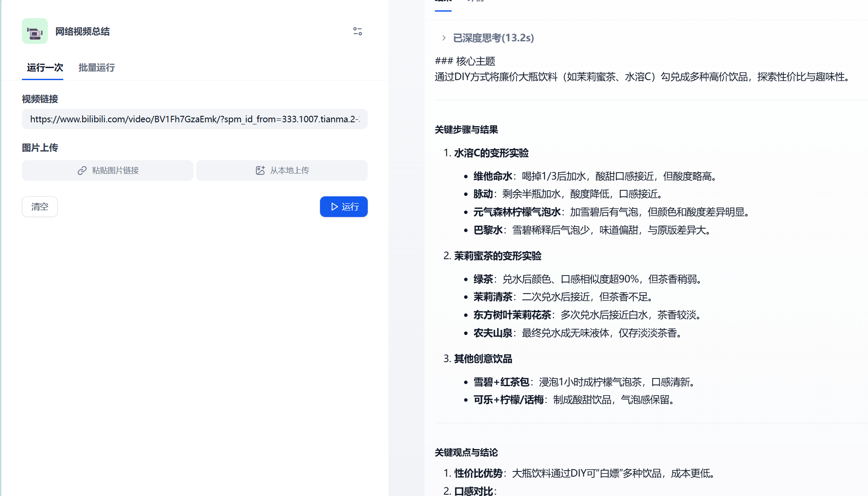
Task: Click the 关键步骤与结果 heading
Action: (x=466, y=130)
